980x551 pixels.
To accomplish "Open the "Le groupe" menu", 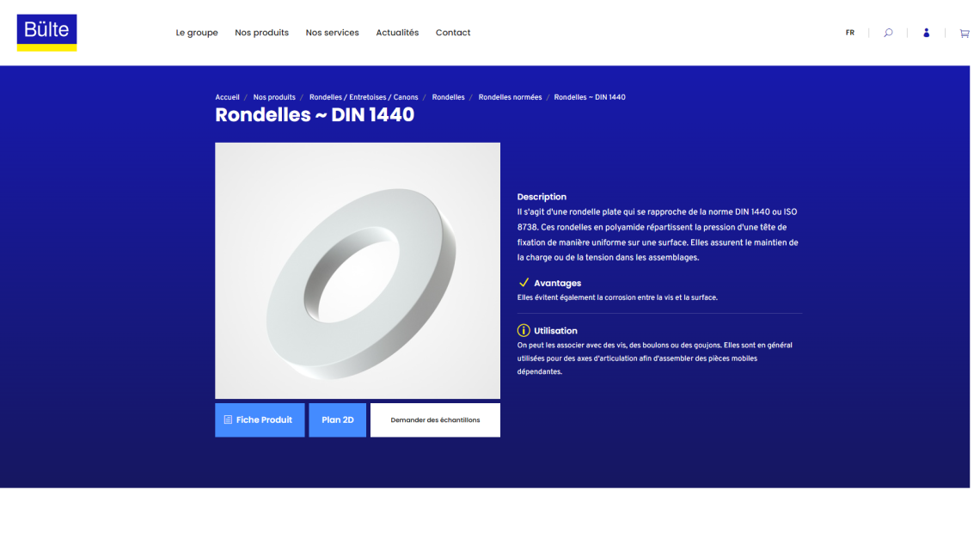I will [x=197, y=33].
